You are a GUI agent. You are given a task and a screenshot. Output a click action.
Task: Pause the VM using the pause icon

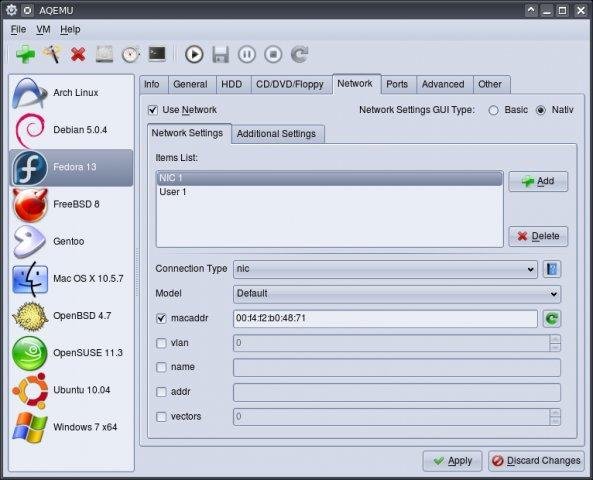pyautogui.click(x=247, y=54)
